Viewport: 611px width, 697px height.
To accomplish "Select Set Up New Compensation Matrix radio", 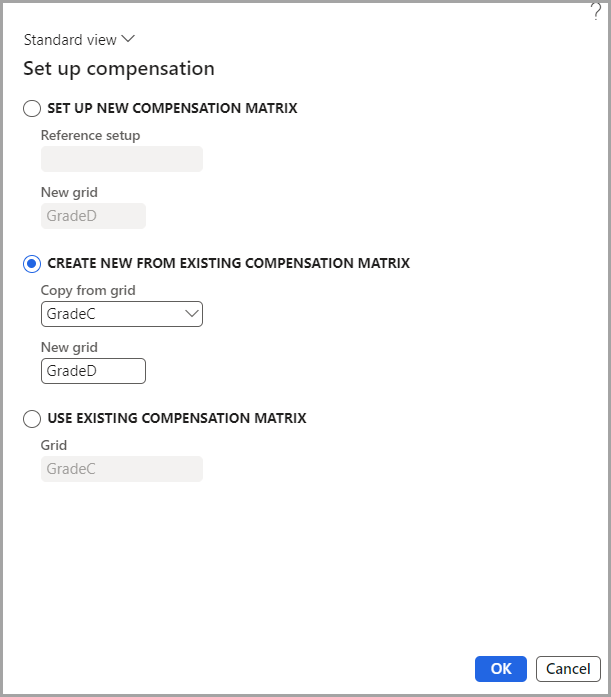I will point(32,108).
